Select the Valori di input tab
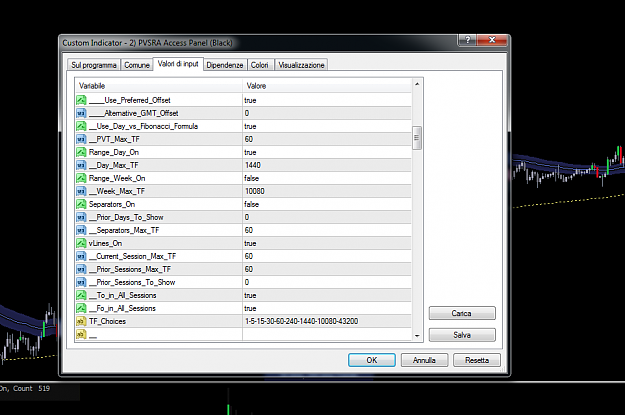The image size is (625, 415). tap(178, 64)
